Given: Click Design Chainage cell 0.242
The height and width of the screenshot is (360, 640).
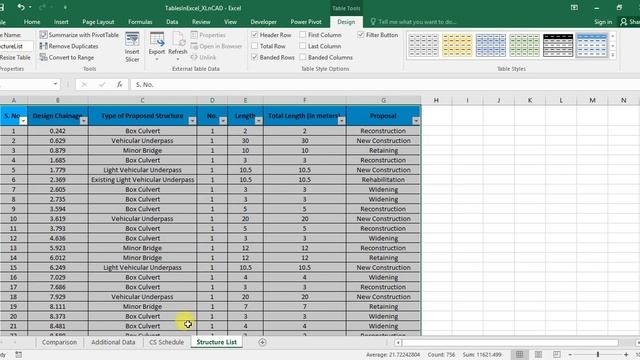Looking at the screenshot, I should click(x=58, y=131).
